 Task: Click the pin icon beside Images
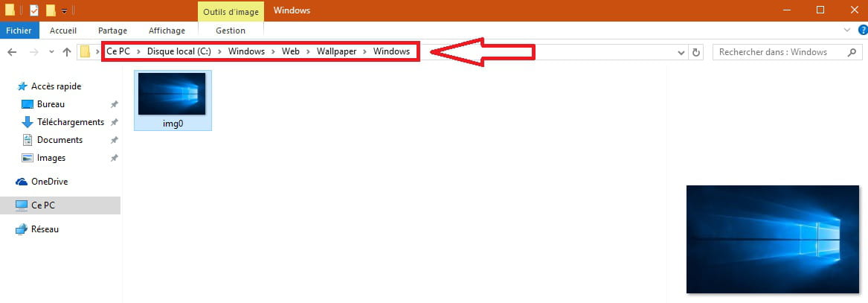click(114, 158)
